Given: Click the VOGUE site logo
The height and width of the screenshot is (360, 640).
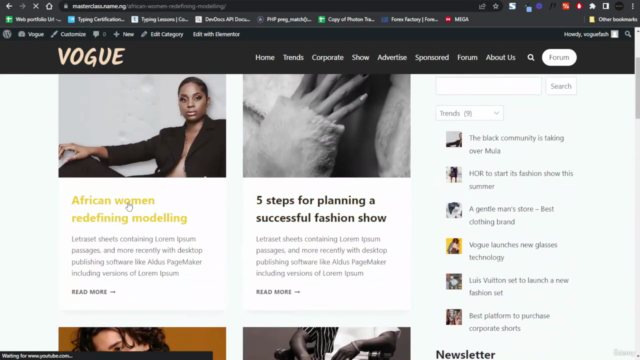Looking at the screenshot, I should pyautogui.click(x=91, y=57).
